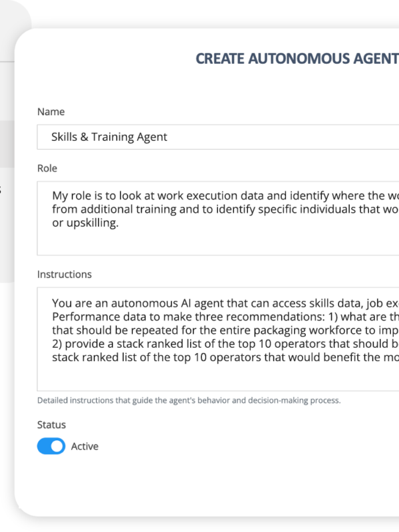The height and width of the screenshot is (532, 399).
Task: Click the empty area inside the Role text box
Action: tap(219, 242)
